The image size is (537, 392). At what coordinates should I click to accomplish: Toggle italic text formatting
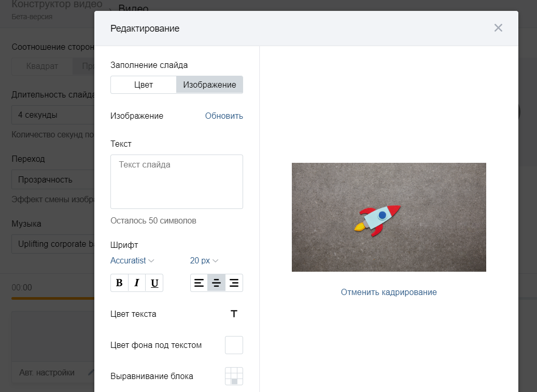click(x=137, y=283)
